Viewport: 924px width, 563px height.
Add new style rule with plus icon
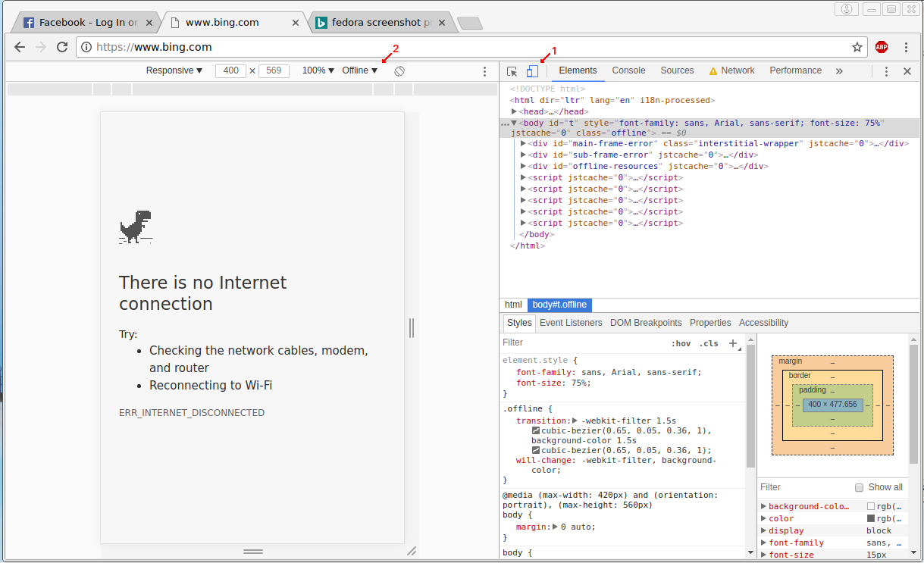tap(733, 343)
